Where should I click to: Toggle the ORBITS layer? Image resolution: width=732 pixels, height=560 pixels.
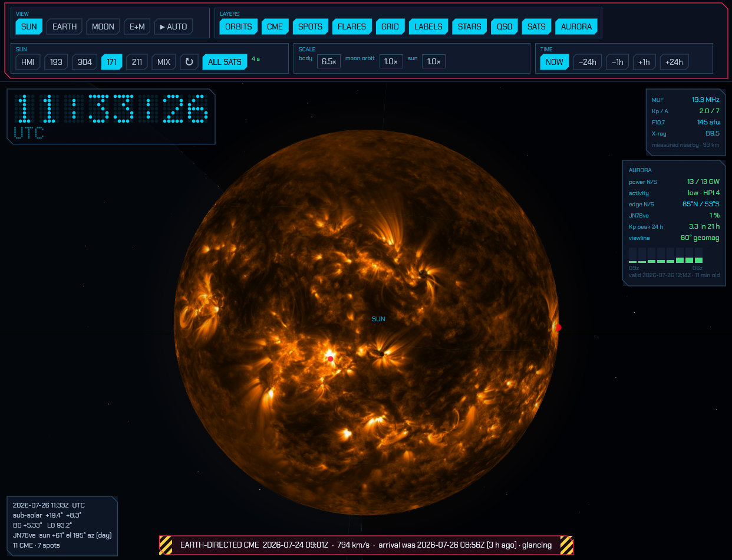tap(239, 27)
